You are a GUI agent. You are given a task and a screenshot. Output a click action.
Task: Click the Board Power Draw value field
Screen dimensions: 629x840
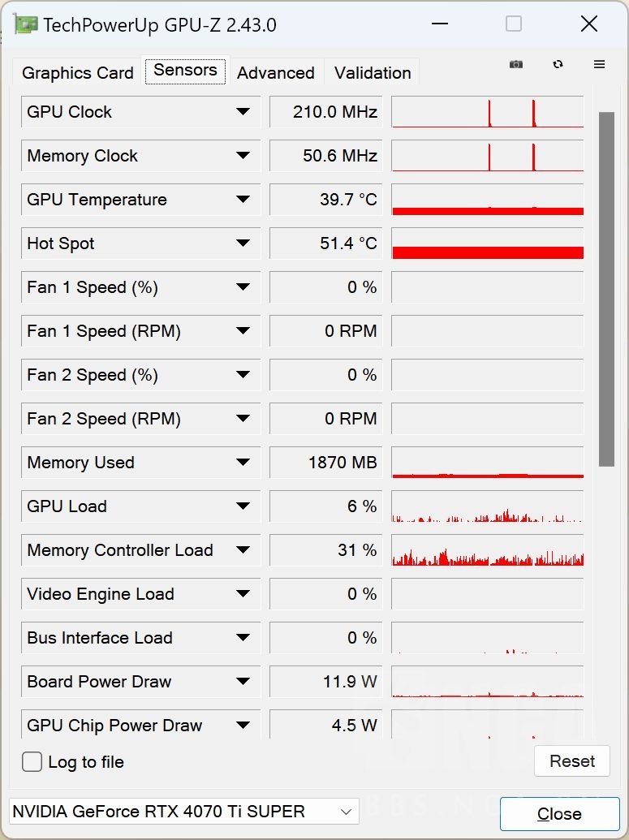325,682
